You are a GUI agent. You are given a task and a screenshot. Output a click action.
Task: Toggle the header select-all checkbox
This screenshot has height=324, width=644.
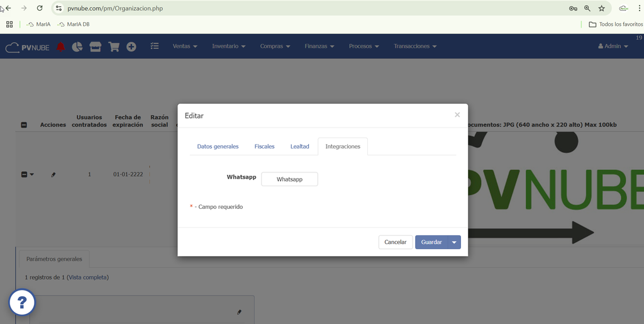[x=24, y=125]
